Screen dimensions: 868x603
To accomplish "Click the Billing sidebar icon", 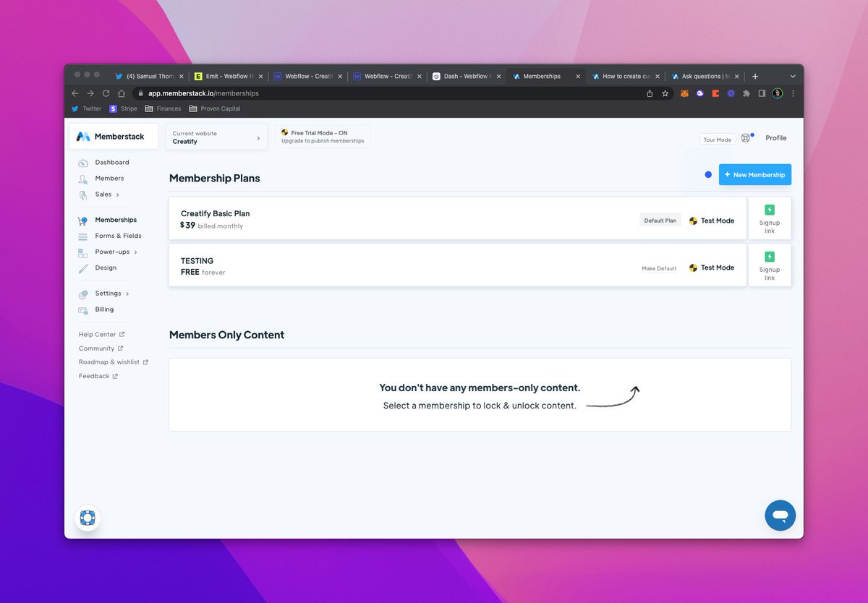I will click(83, 309).
